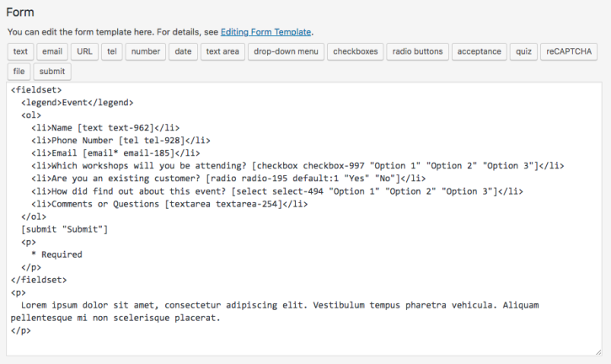
Task: Click the number tag button
Action: (145, 51)
